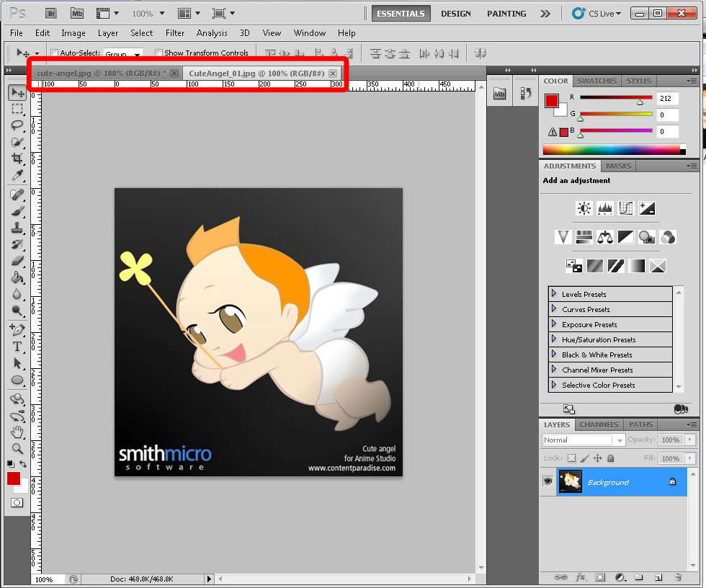
Task: Select the Spot Healing Brush tool
Action: point(17,195)
